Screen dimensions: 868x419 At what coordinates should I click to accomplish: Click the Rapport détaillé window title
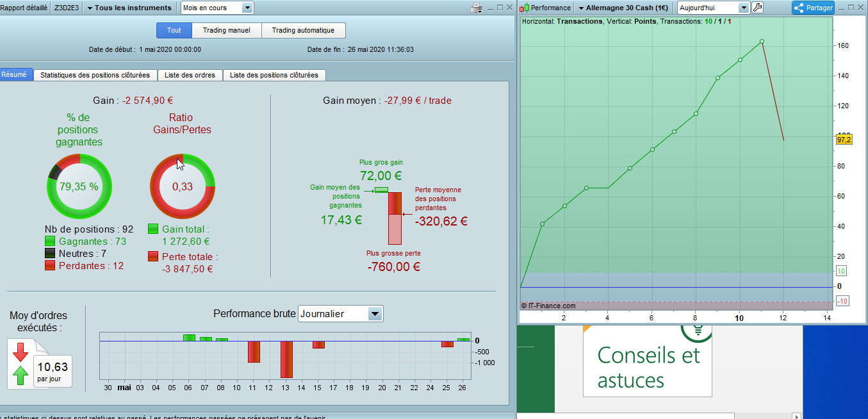point(24,8)
